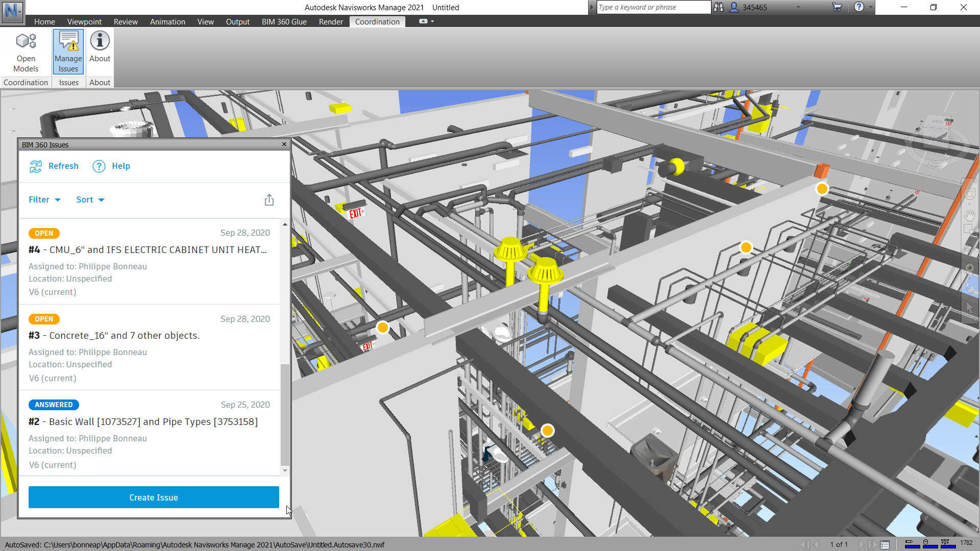Switch to the Viewpoint ribbon tab
The image size is (980, 551).
tap(84, 21)
